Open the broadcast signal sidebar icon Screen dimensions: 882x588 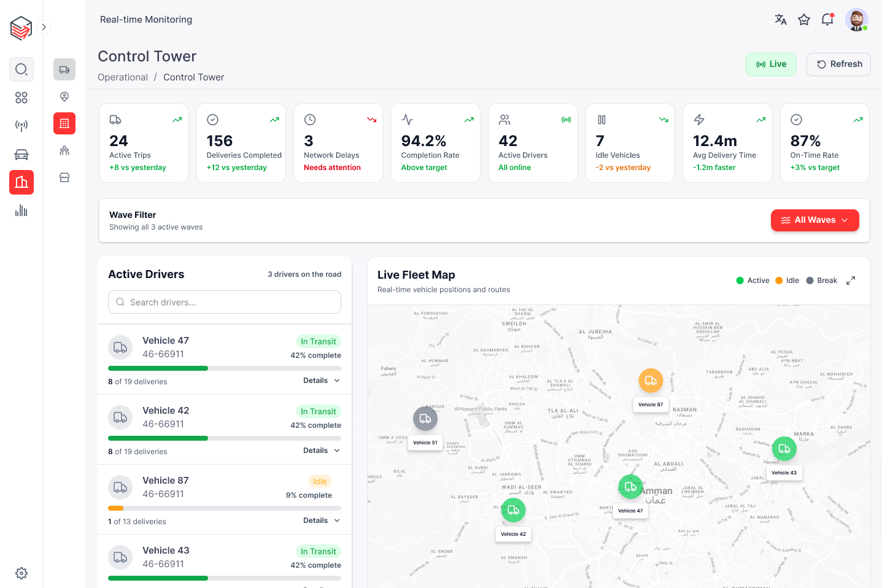click(x=21, y=126)
